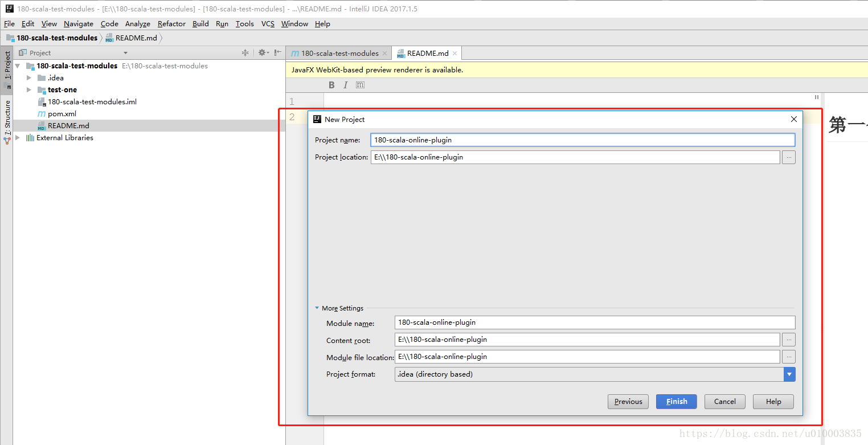Toggle monospace code formatting

(360, 85)
